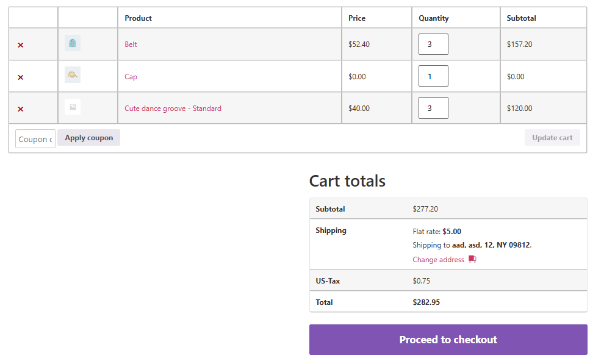Click Proceed to checkout
Image resolution: width=615 pixels, height=364 pixels.
point(448,340)
